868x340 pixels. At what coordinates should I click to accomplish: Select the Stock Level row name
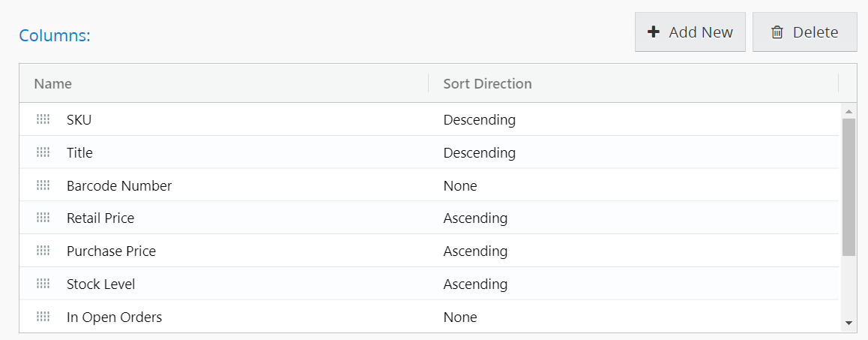click(101, 284)
